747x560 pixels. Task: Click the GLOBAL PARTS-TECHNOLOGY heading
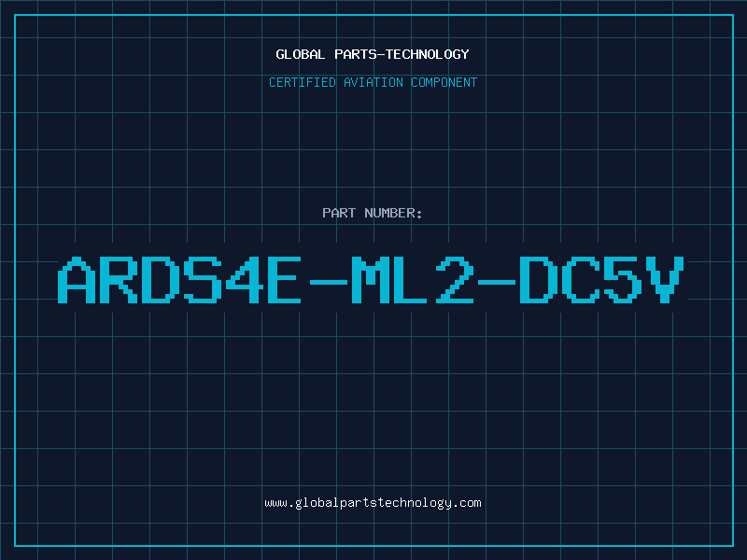click(373, 54)
